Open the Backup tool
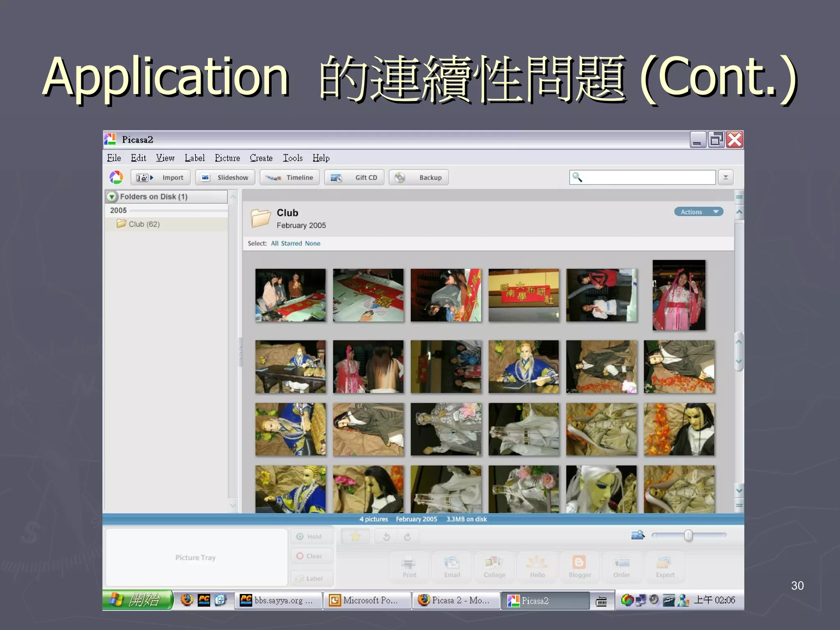 tap(419, 177)
